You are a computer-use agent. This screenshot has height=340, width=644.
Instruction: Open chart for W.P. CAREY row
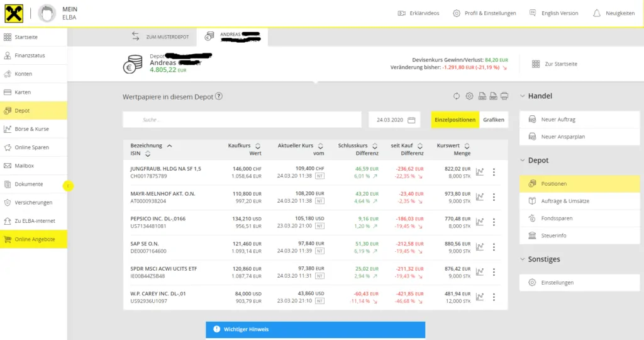480,297
